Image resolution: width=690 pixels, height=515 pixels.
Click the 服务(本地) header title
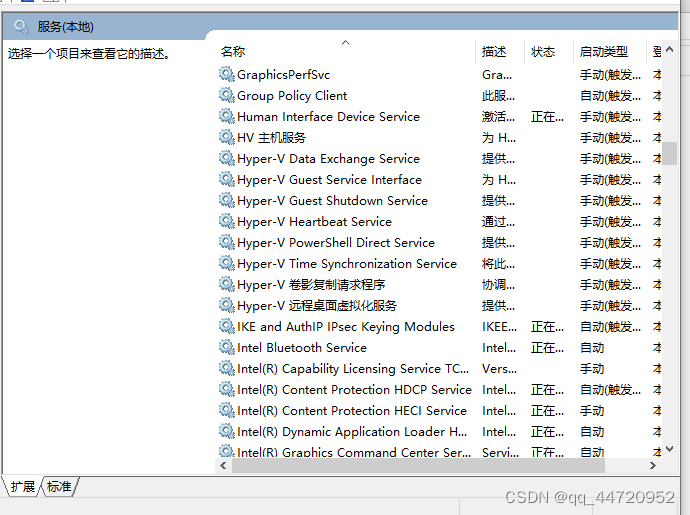[65, 27]
